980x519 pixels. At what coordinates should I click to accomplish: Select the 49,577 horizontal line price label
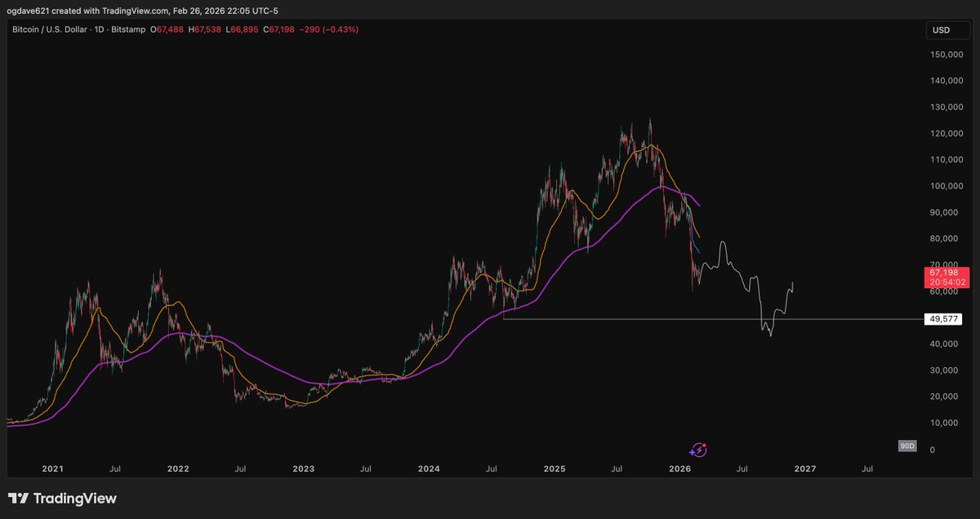pos(945,319)
